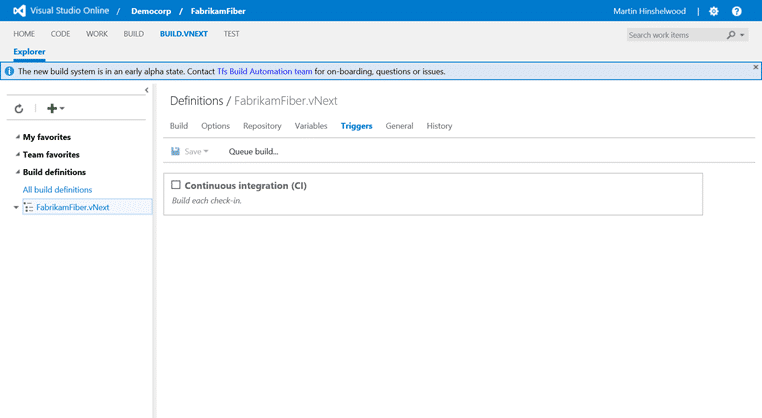Switch to the Repository tab

pyautogui.click(x=262, y=126)
